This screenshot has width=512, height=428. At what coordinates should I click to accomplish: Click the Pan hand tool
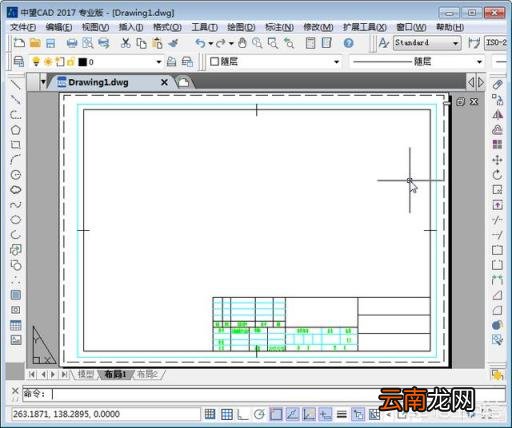pos(242,43)
